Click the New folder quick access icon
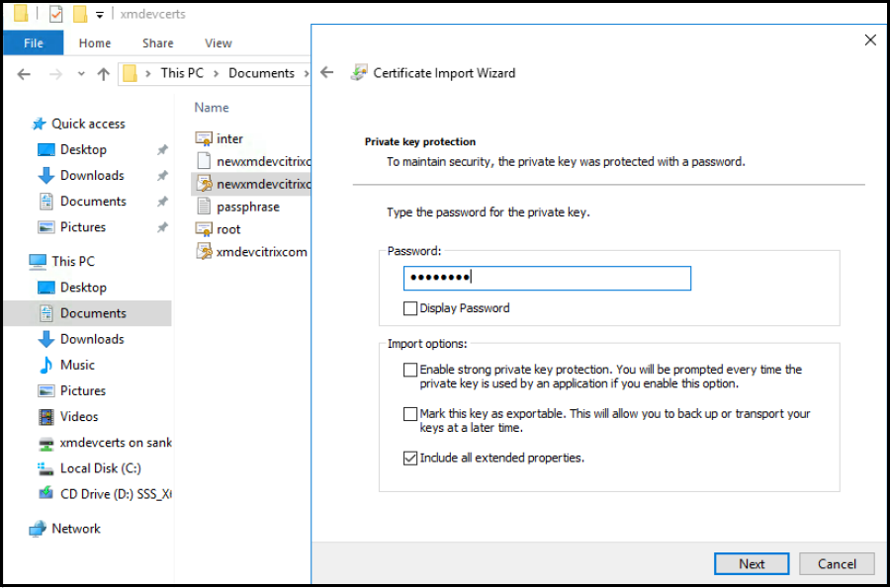Image resolution: width=890 pixels, height=588 pixels. point(80,14)
